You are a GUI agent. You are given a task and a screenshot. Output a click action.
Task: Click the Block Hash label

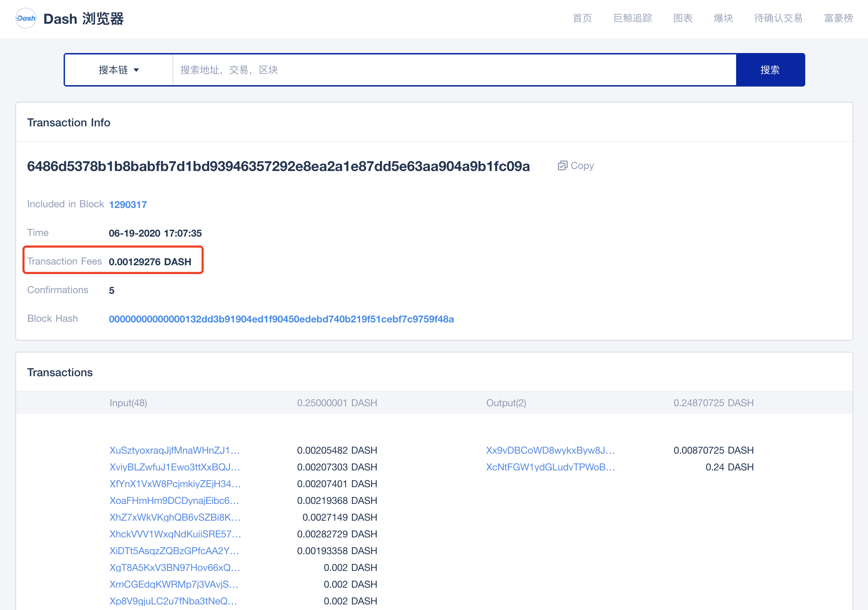(53, 318)
